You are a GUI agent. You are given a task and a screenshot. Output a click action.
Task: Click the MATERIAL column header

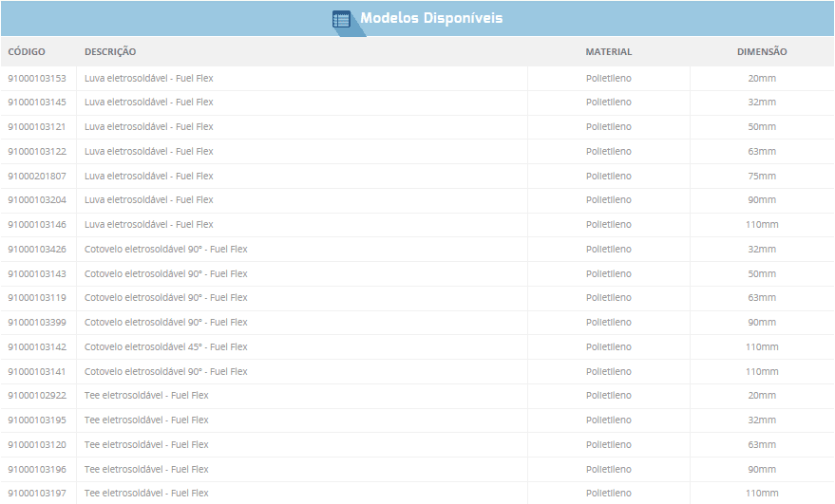tap(608, 52)
